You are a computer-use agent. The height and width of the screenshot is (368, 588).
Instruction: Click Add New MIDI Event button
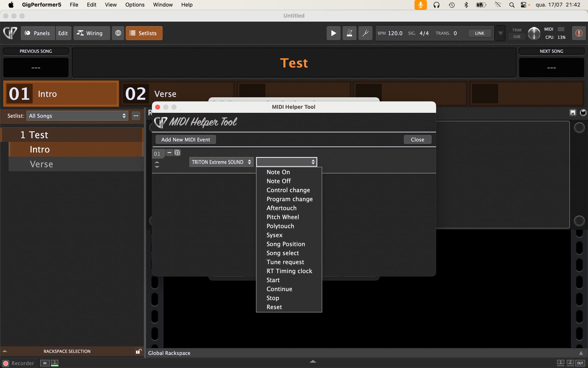pyautogui.click(x=185, y=140)
